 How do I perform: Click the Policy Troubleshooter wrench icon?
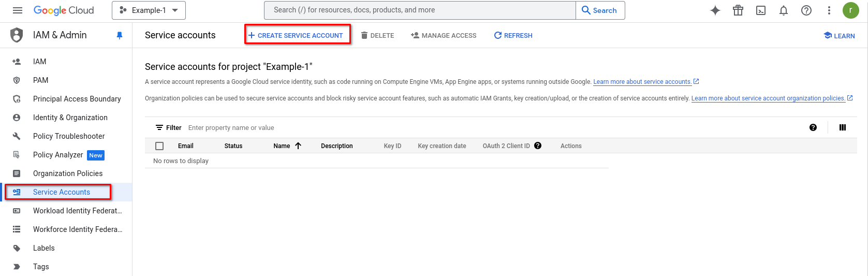point(17,136)
